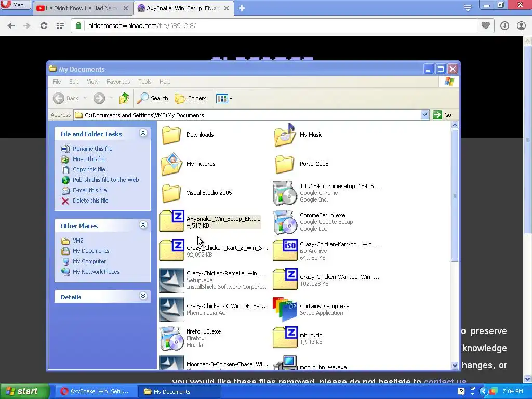The height and width of the screenshot is (399, 532).
Task: Click E-mail this file link
Action: pos(89,190)
